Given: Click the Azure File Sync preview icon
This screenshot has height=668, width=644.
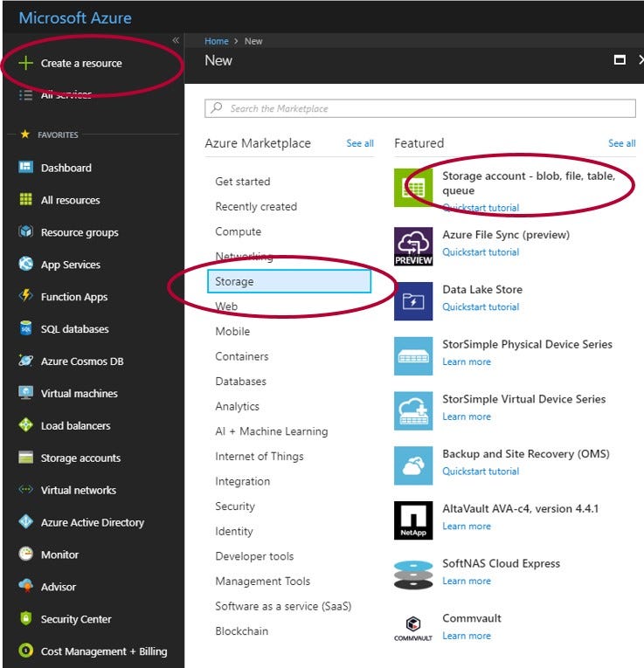Looking at the screenshot, I should pos(413,246).
